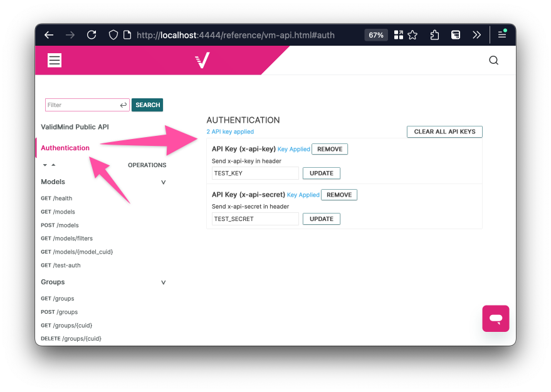Expand all operations with down triangle

(x=45, y=165)
